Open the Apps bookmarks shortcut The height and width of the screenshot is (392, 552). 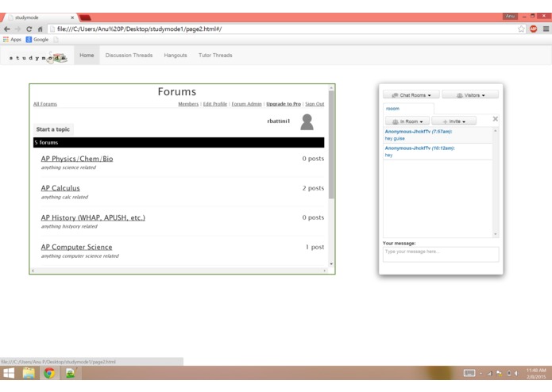[13, 40]
